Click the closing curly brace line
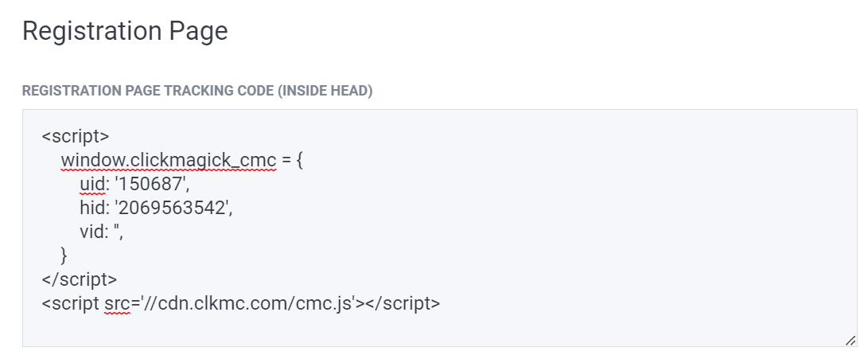This screenshot has width=868, height=359. click(64, 256)
